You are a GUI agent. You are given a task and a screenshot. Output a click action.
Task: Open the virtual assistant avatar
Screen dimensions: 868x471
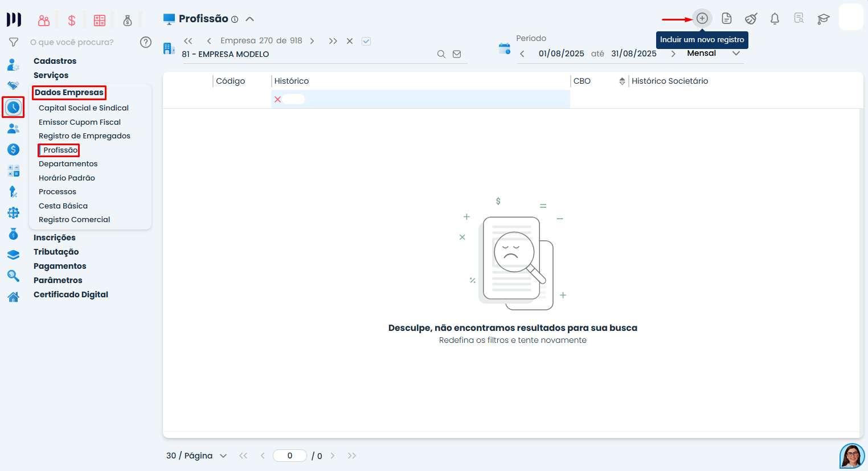click(x=852, y=456)
